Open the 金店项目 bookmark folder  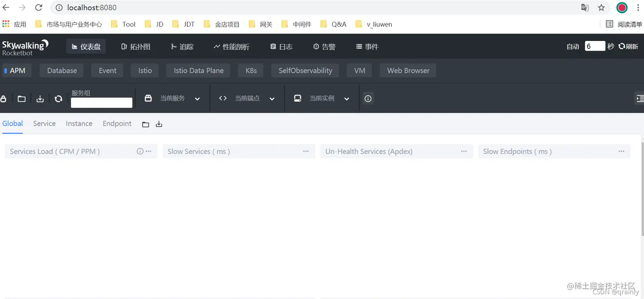(221, 24)
